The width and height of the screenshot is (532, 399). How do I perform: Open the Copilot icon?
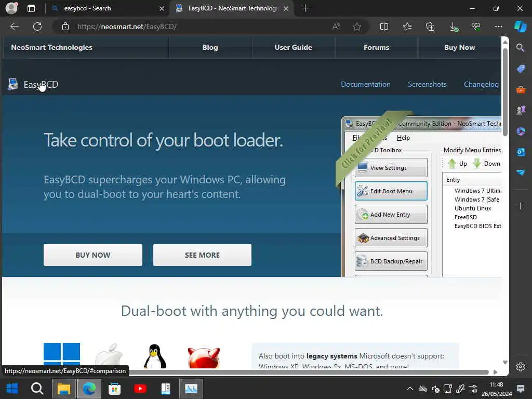click(x=521, y=26)
